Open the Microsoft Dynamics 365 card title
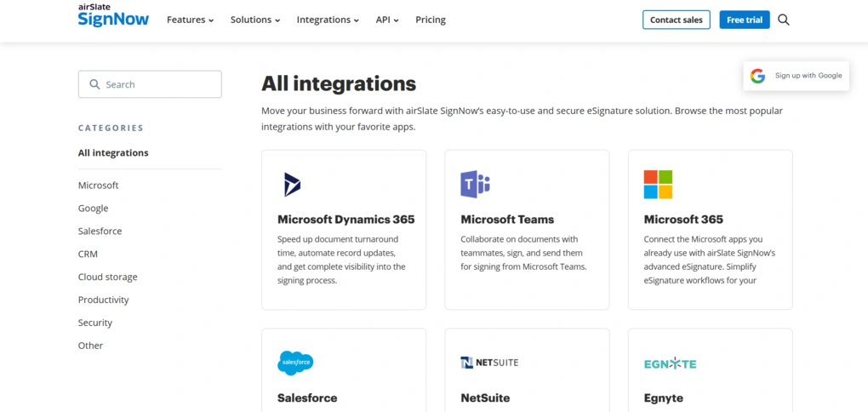868x412 pixels. (346, 220)
